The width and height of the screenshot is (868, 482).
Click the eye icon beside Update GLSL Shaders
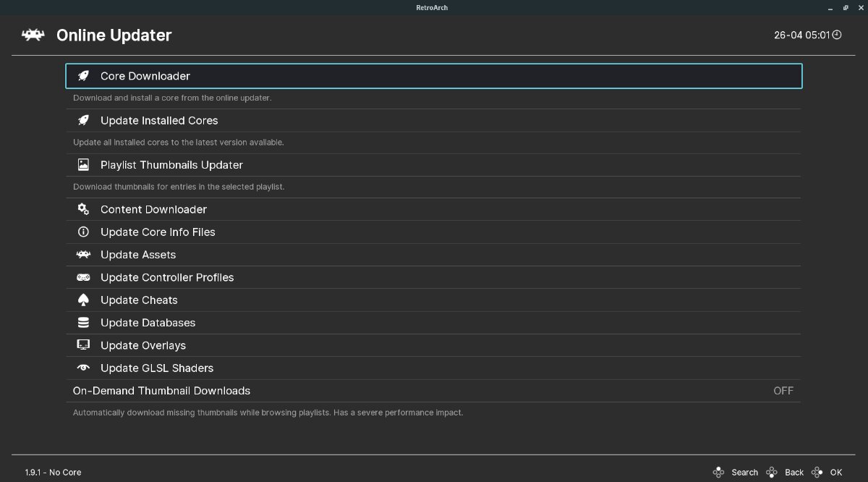tap(84, 368)
